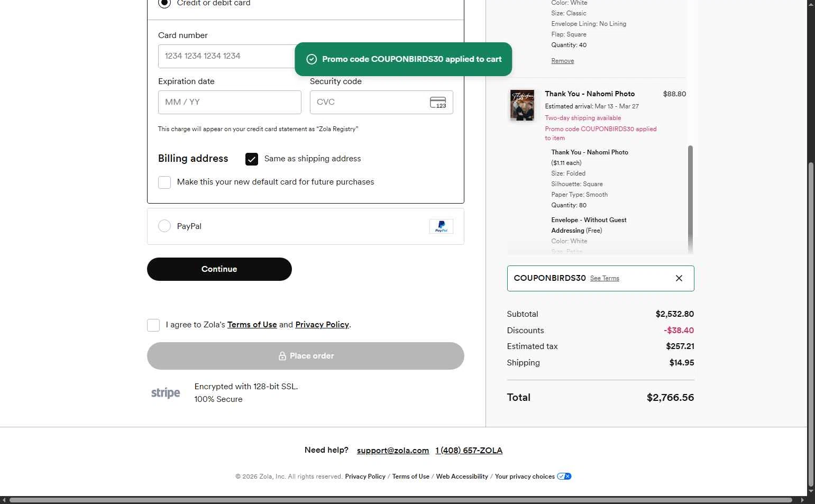This screenshot has height=504, width=815.
Task: Click Encrypted with 128-bit SSL text
Action: coord(246,387)
